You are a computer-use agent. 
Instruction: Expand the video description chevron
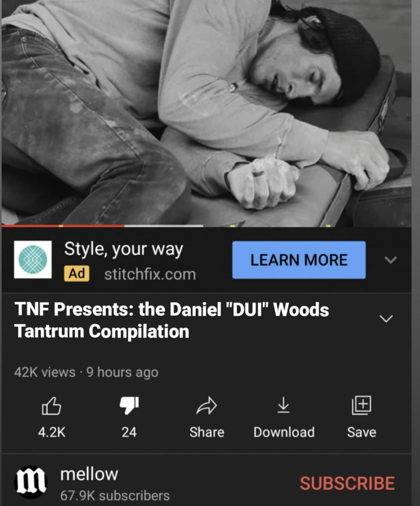tap(386, 318)
